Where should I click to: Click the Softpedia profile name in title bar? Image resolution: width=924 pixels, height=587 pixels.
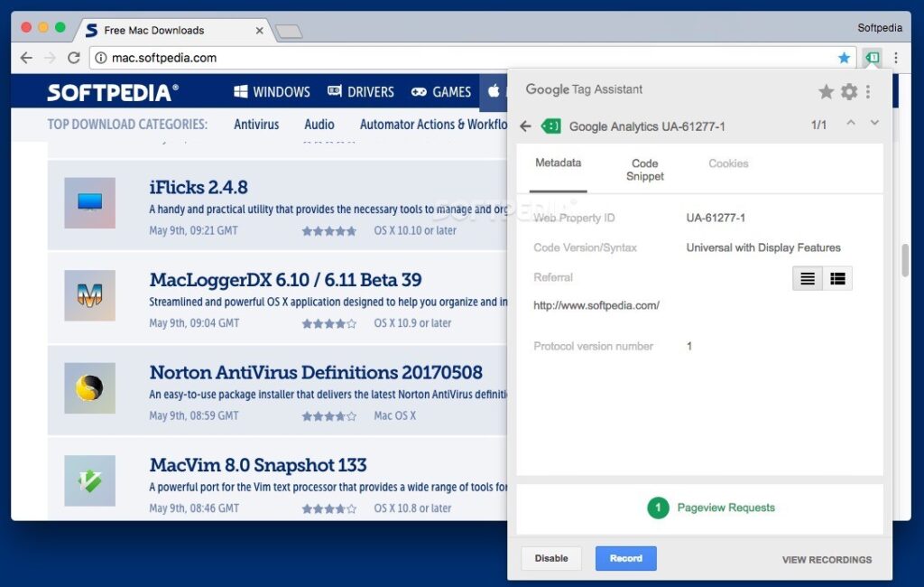pos(880,28)
